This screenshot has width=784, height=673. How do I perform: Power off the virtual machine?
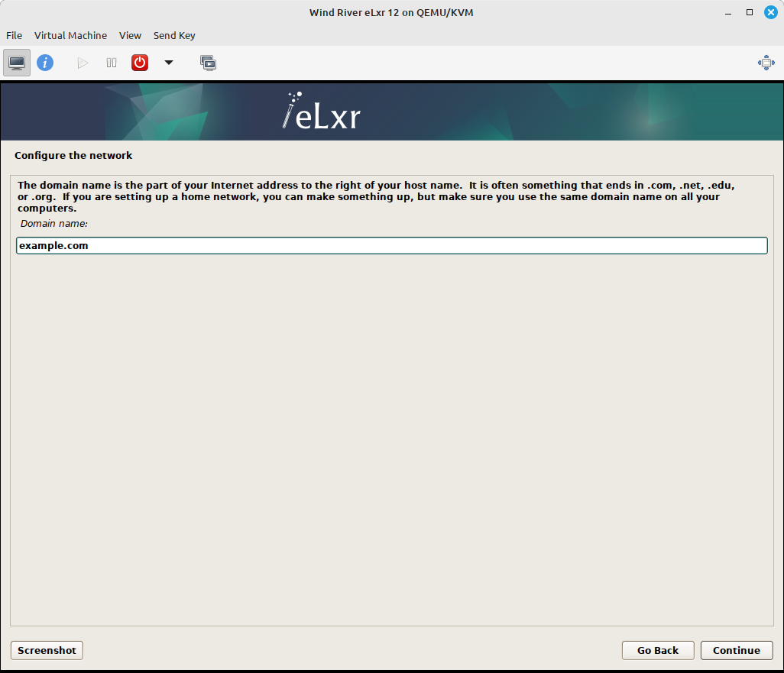click(139, 62)
